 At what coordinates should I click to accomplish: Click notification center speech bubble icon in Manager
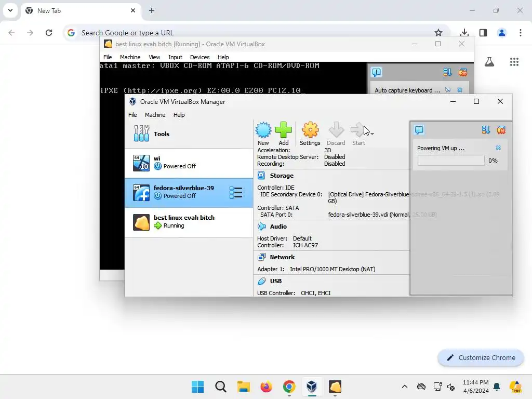click(419, 130)
